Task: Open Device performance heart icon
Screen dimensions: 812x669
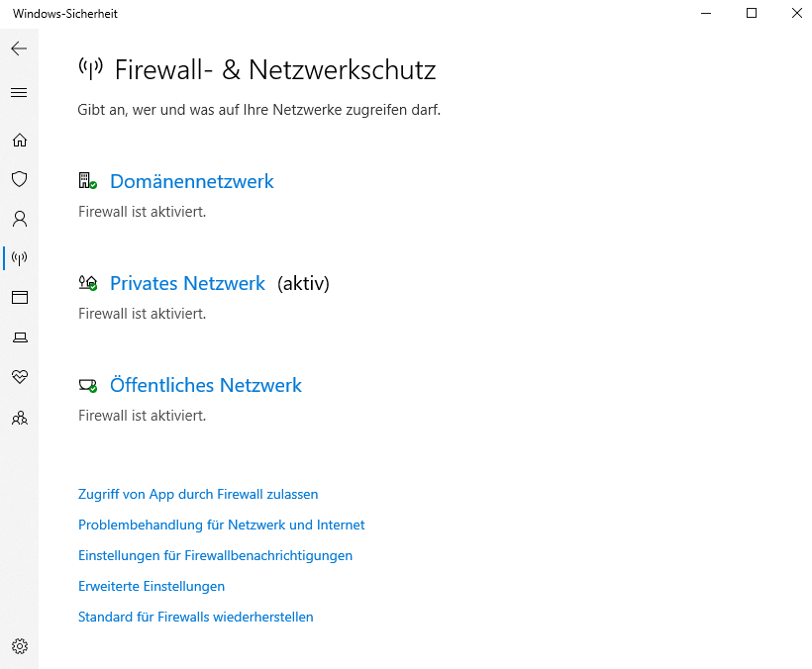Action: pyautogui.click(x=20, y=377)
